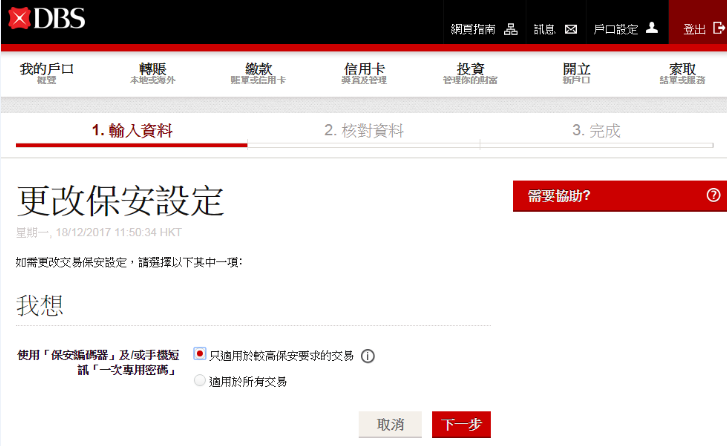Select 適用於所有交易 radio option
The height and width of the screenshot is (446, 727).
[200, 381]
